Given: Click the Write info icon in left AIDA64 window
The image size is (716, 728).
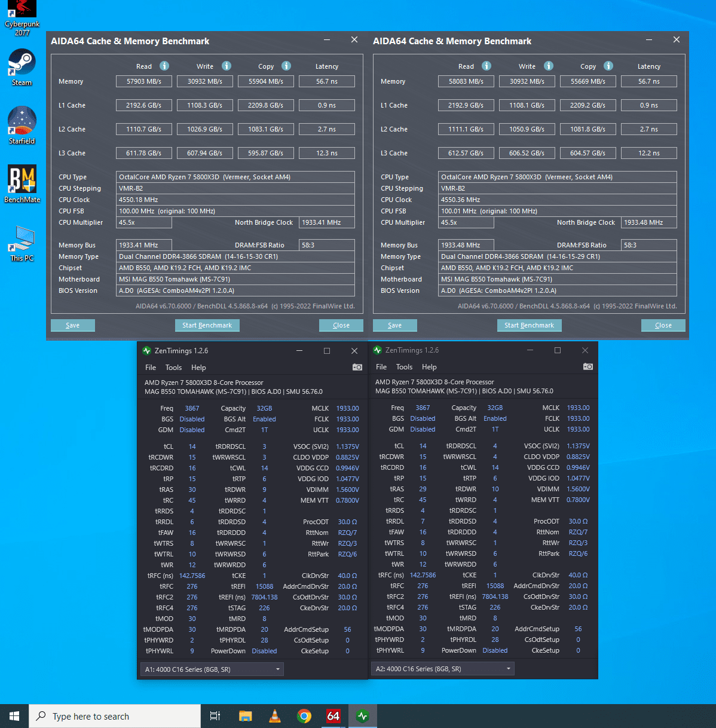Looking at the screenshot, I should click(x=227, y=66).
